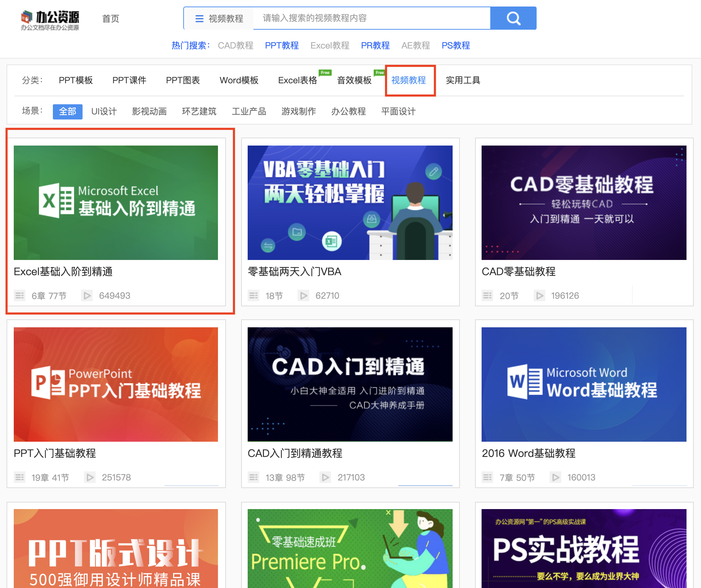Image resolution: width=701 pixels, height=588 pixels.
Task: Select the 实用工具 category tab
Action: 463,80
